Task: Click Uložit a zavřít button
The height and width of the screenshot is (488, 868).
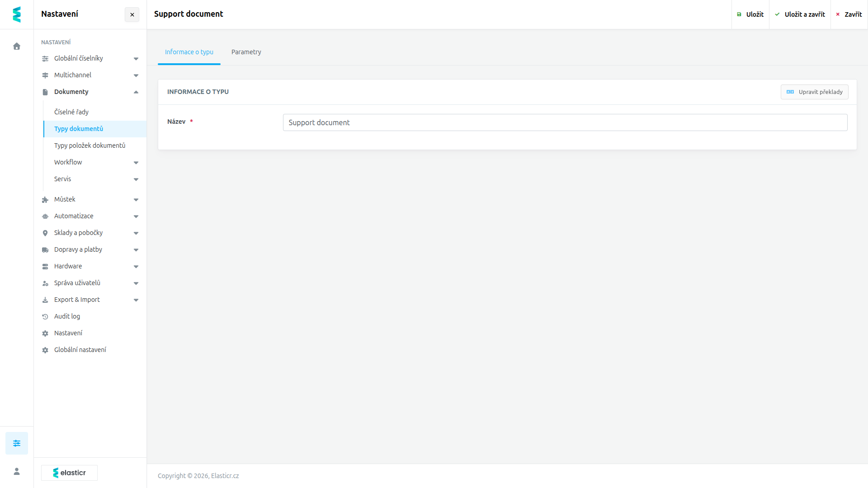Action: [800, 14]
